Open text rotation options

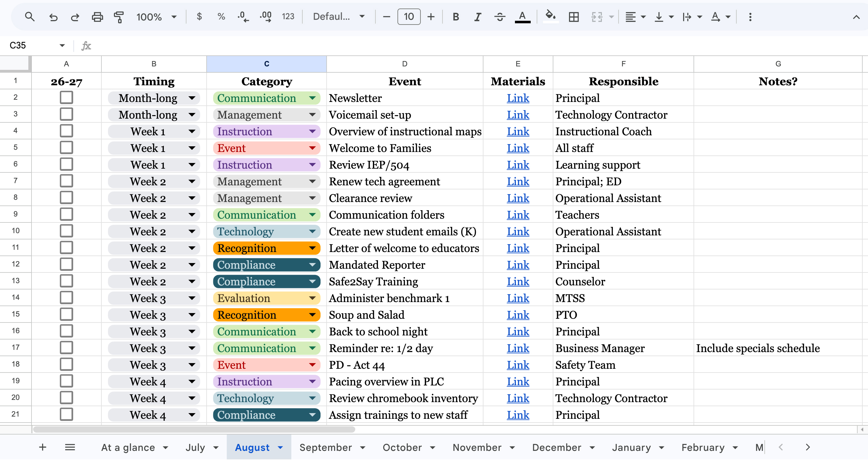tap(720, 16)
